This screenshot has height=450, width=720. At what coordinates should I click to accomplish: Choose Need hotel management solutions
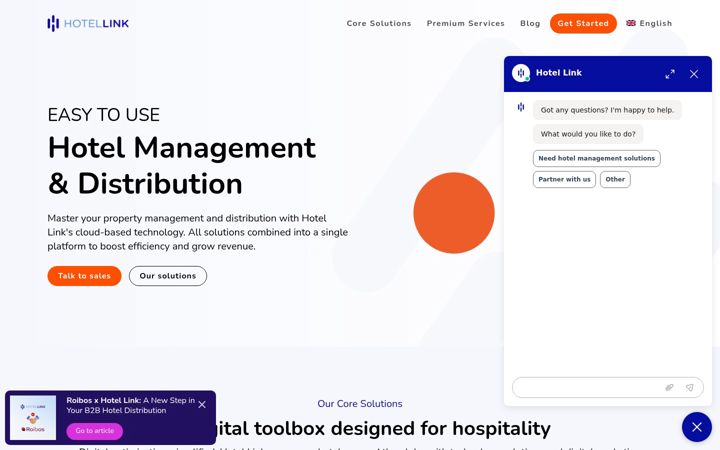coord(596,158)
